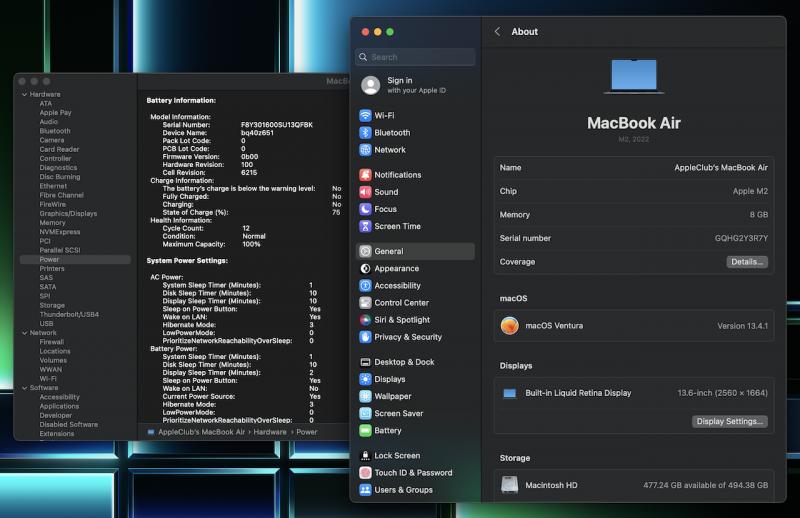Image resolution: width=800 pixels, height=518 pixels.
Task: Click the MacBook Air laptop image
Action: (634, 77)
